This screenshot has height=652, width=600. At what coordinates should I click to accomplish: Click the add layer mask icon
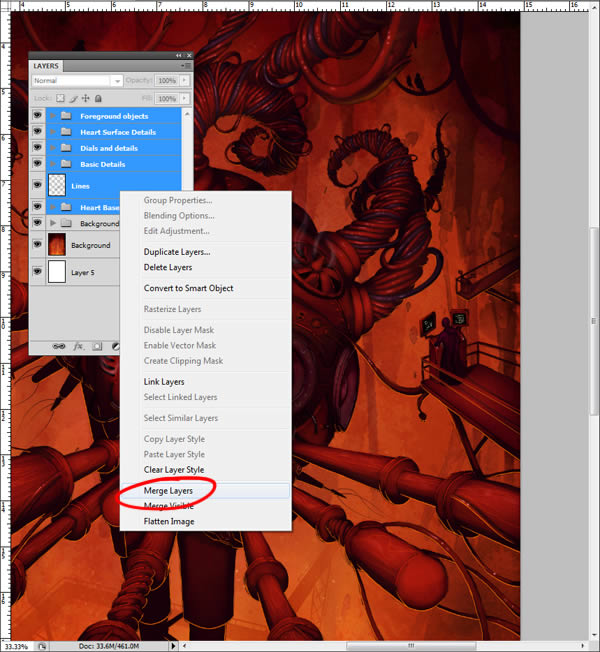point(97,346)
